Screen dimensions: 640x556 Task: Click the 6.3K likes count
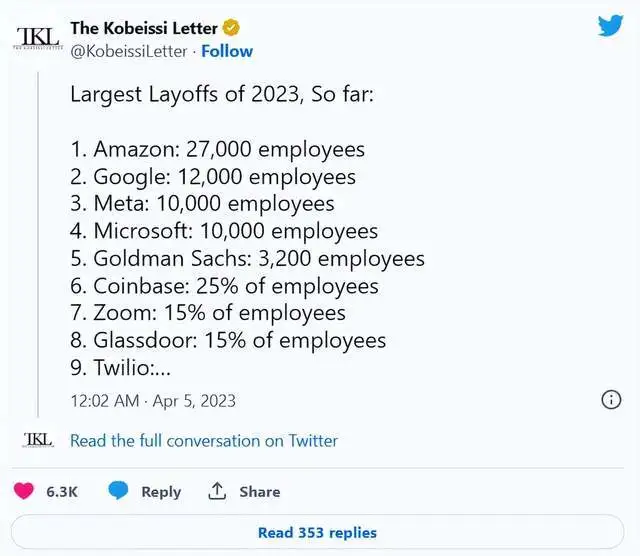click(62, 492)
